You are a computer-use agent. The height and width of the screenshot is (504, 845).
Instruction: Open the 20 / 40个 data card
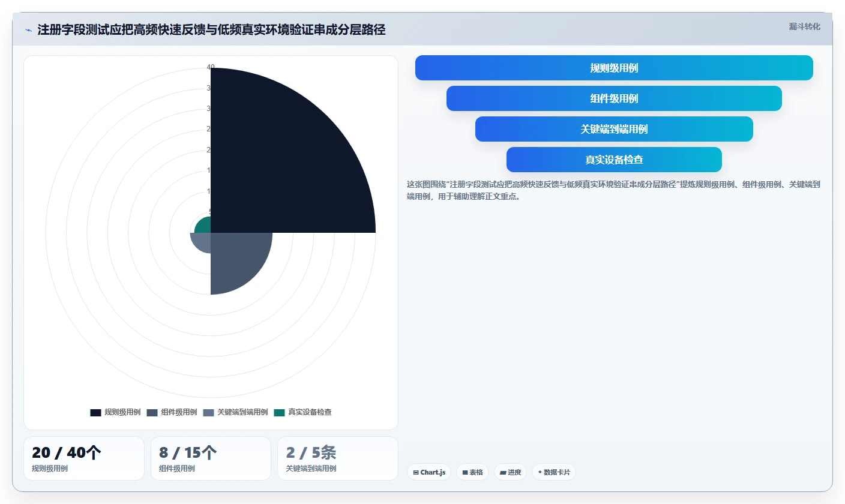[84, 458]
